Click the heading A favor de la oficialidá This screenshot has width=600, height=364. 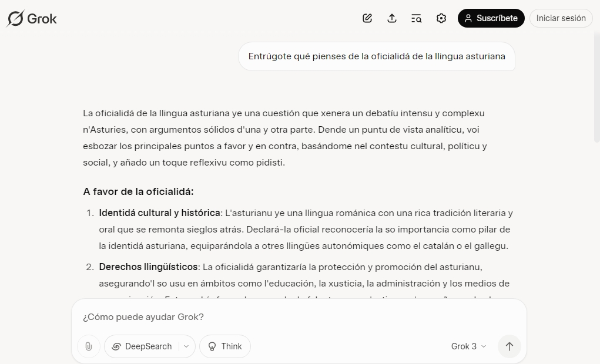pos(139,191)
